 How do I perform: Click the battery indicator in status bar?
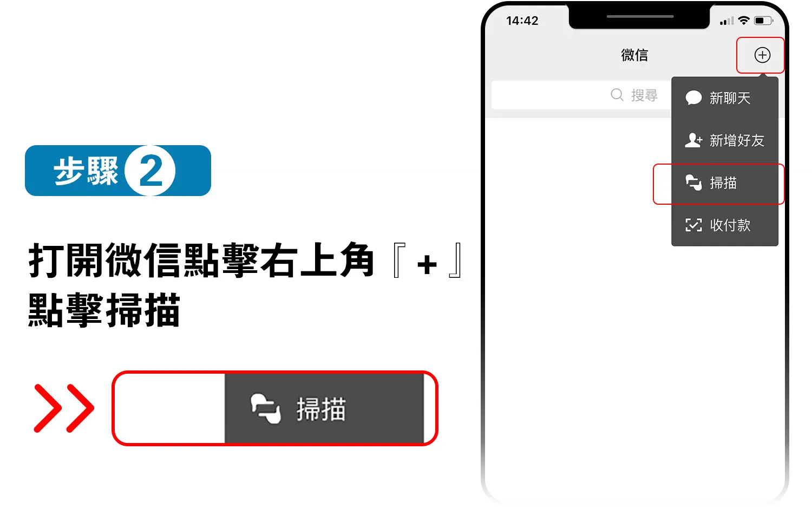[x=764, y=21]
